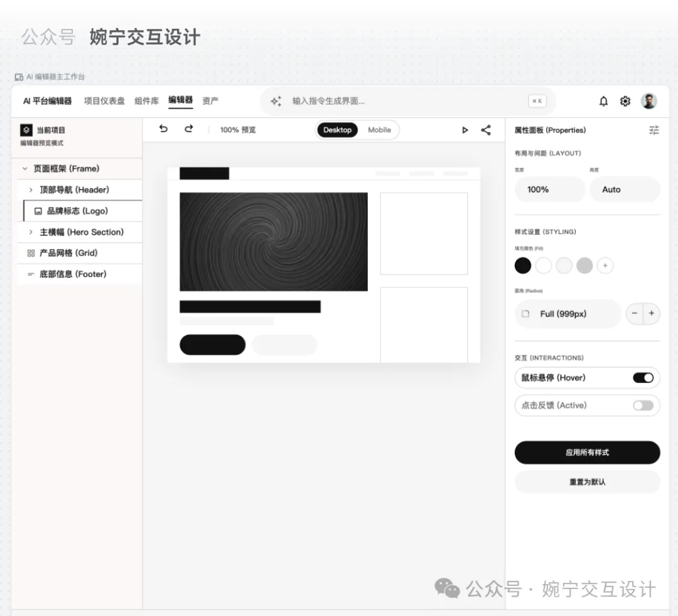Open the user avatar menu
678x616 pixels.
click(648, 101)
